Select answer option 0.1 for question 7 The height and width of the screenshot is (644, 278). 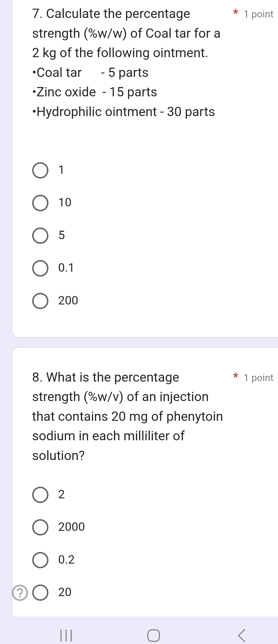click(x=40, y=268)
